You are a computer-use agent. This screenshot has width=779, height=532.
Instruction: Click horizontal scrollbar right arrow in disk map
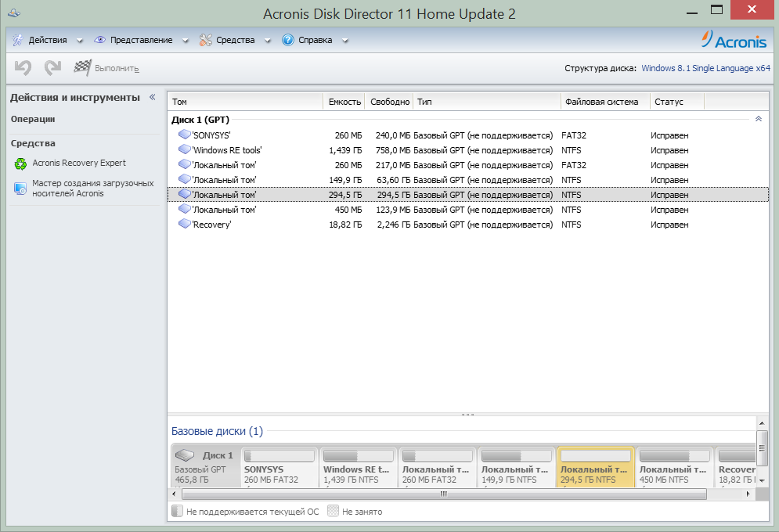[748, 494]
